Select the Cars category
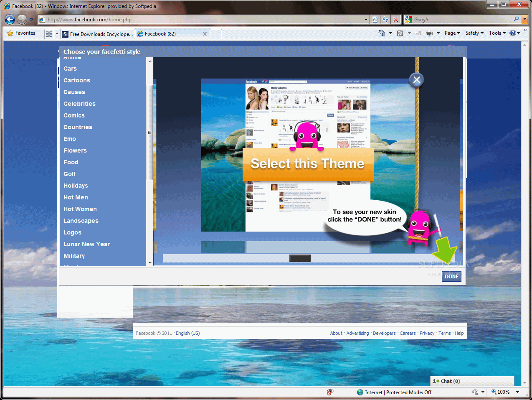Viewport: 532px width, 400px height. coord(70,69)
